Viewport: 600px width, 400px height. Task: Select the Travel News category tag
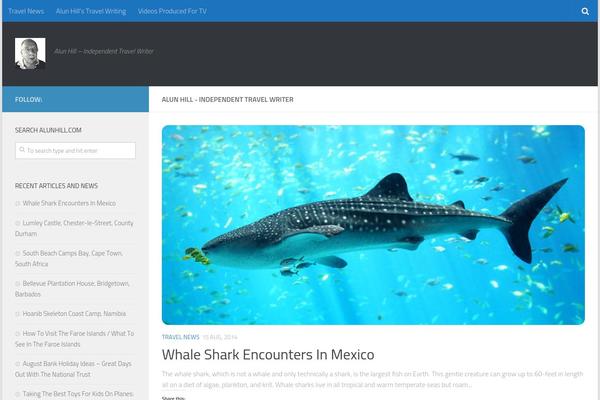(180, 337)
